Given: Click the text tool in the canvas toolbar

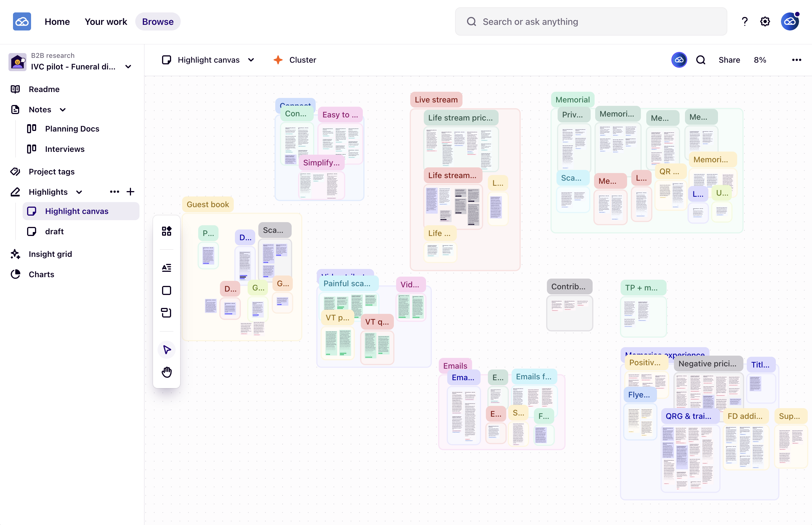Looking at the screenshot, I should point(166,268).
